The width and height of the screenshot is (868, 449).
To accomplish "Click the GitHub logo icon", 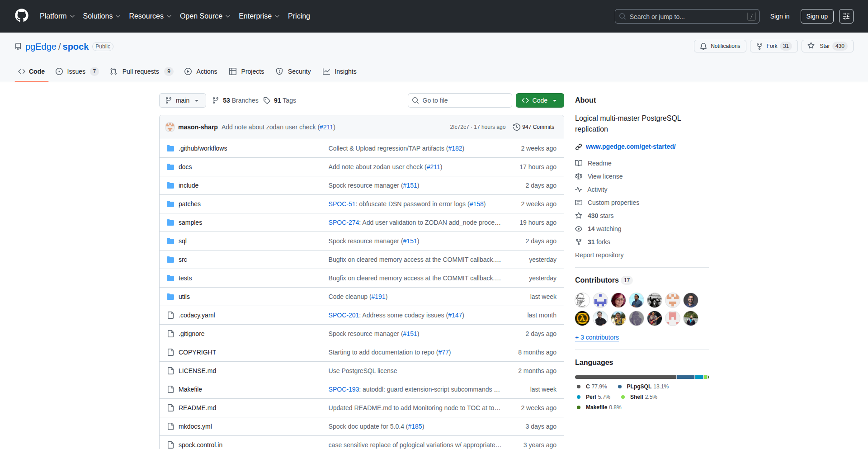I will point(22,16).
